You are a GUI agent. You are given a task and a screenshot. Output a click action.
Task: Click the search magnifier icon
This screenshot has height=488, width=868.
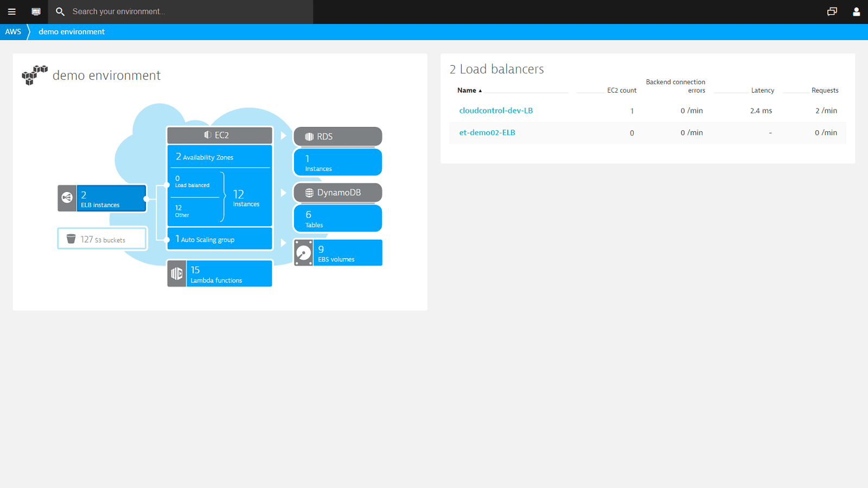(x=60, y=11)
